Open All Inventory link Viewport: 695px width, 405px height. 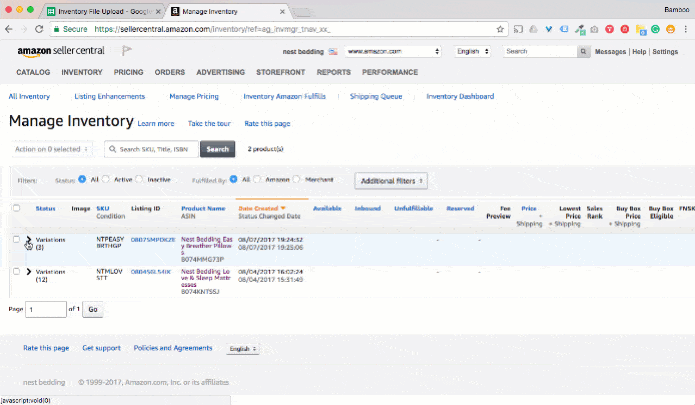pyautogui.click(x=29, y=96)
